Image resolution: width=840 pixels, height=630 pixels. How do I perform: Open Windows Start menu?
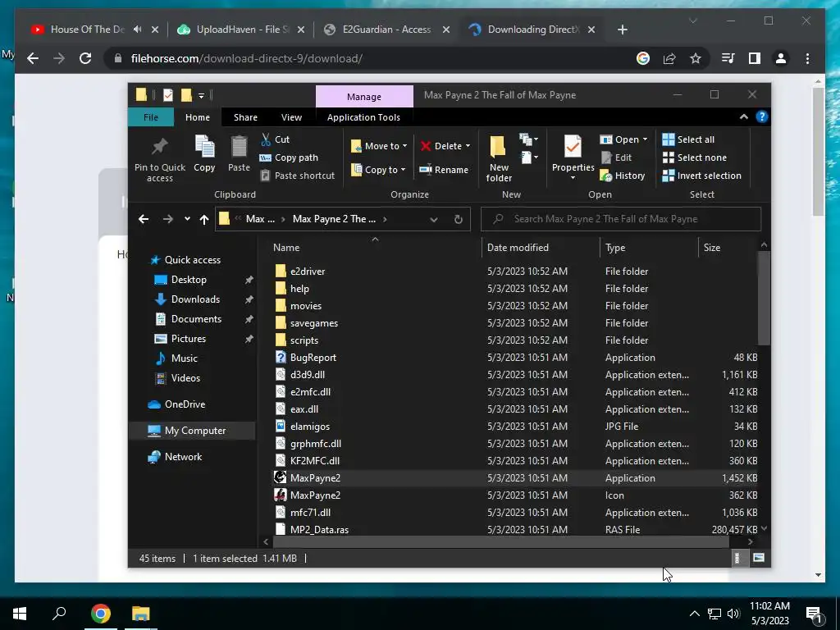(20, 614)
